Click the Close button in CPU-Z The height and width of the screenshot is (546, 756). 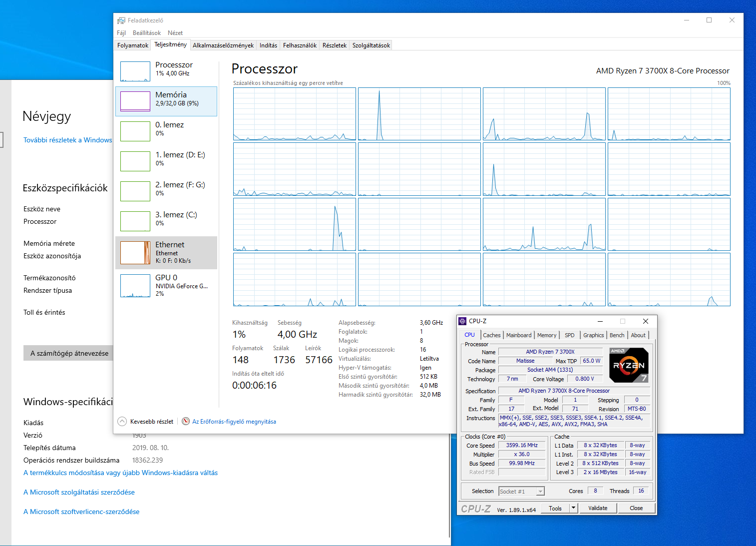point(636,508)
